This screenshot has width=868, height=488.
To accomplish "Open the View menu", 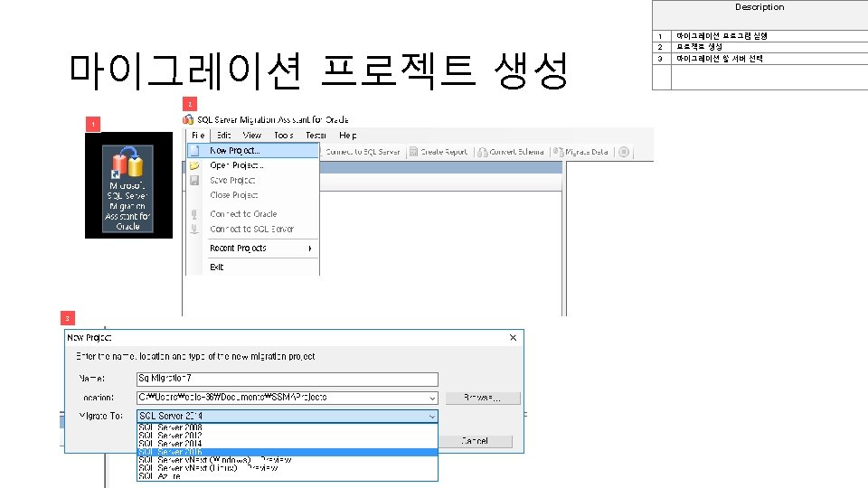I will click(252, 135).
